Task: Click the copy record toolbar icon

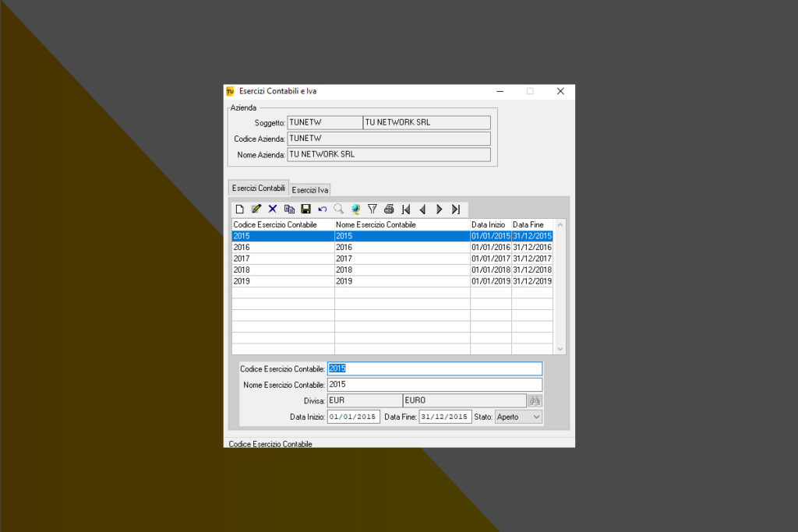Action: [289, 209]
